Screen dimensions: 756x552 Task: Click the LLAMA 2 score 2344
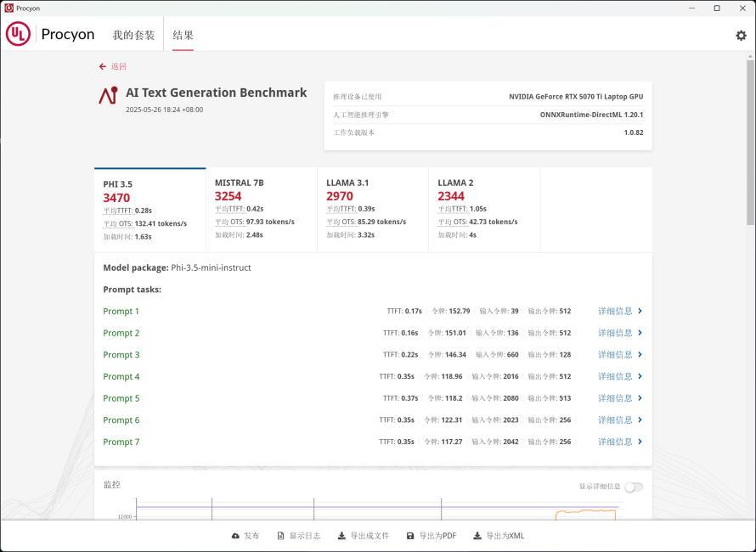tap(451, 196)
